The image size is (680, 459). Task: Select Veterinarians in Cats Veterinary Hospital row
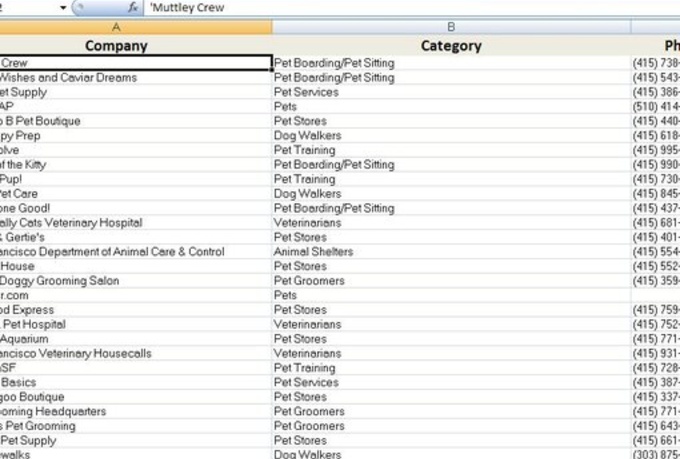pos(451,223)
